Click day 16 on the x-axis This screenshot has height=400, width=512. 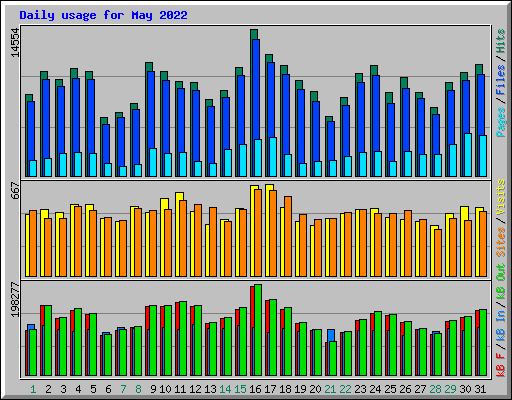(255, 389)
